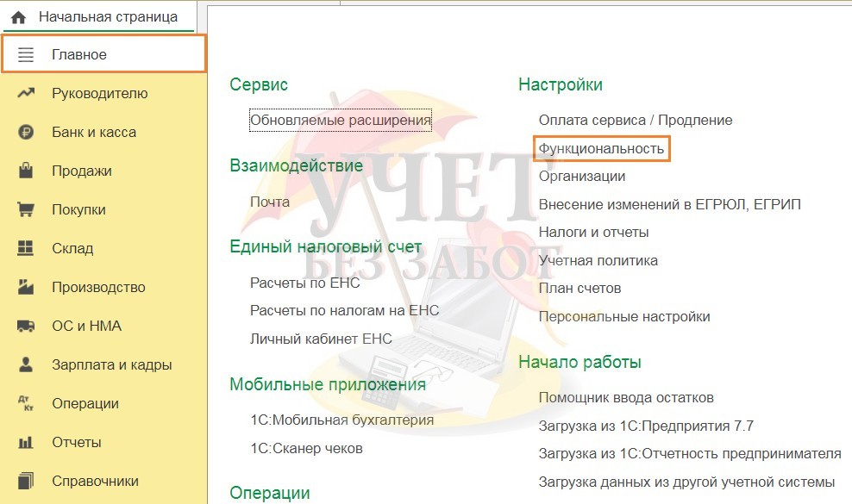The height and width of the screenshot is (504, 852).
Task: Click the person icon for Зарплата и кадры
Action: (26, 364)
